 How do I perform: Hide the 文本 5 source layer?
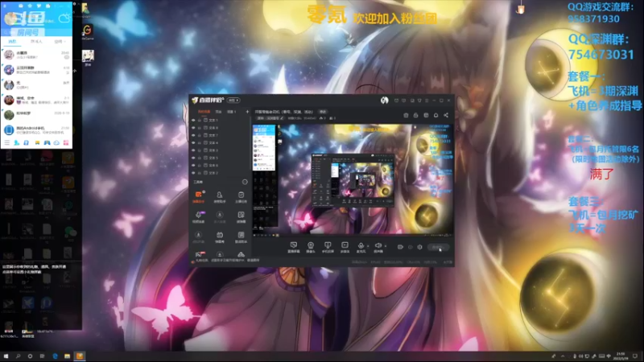click(193, 158)
